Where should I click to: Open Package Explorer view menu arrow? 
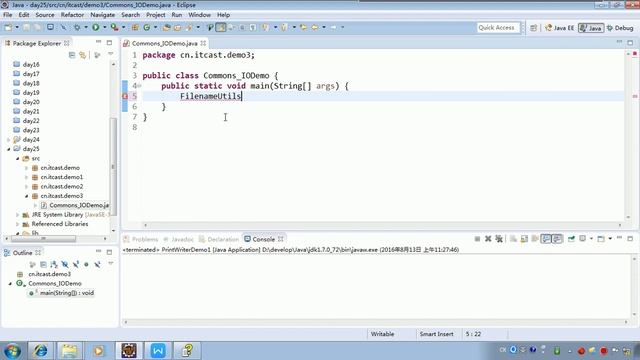pyautogui.click(x=111, y=54)
